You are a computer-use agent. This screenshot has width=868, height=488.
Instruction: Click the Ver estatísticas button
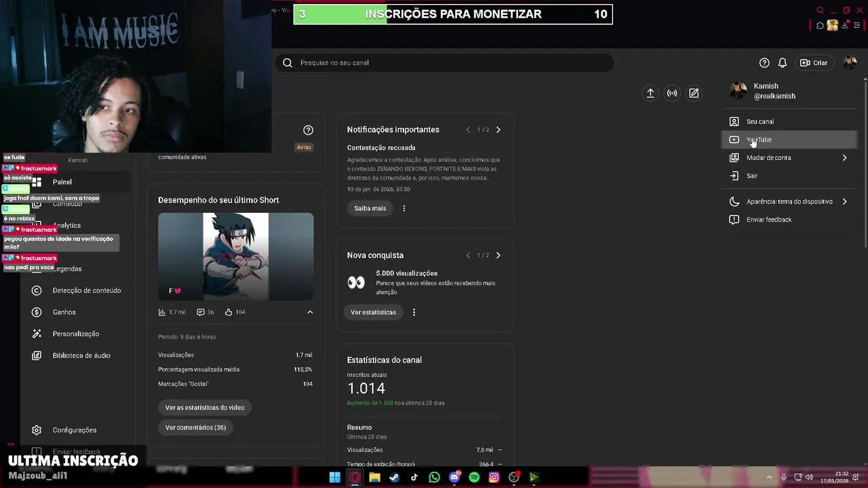pos(373,312)
